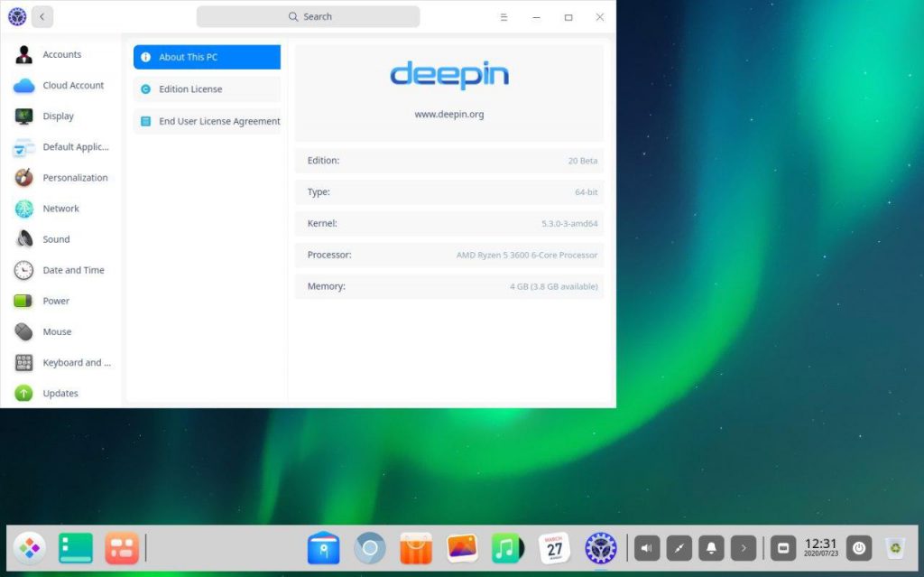Select the Display settings icon
This screenshot has width=924, height=577.
[23, 116]
